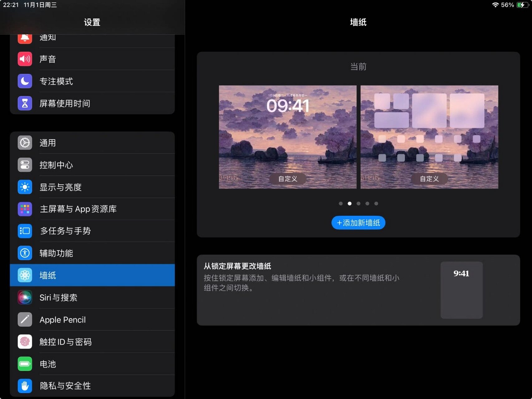Viewport: 532px width, 399px height.
Task: Tap the Home Screen grid icon
Action: point(25,209)
